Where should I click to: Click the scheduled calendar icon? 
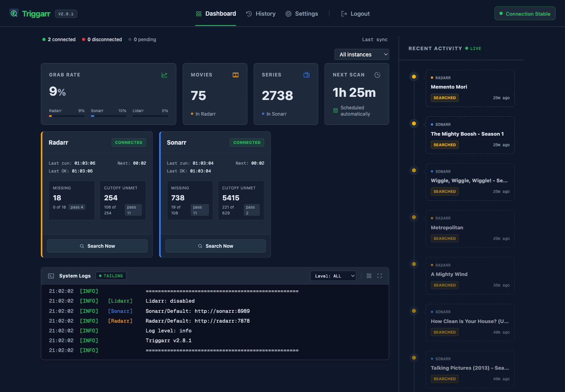335,111
